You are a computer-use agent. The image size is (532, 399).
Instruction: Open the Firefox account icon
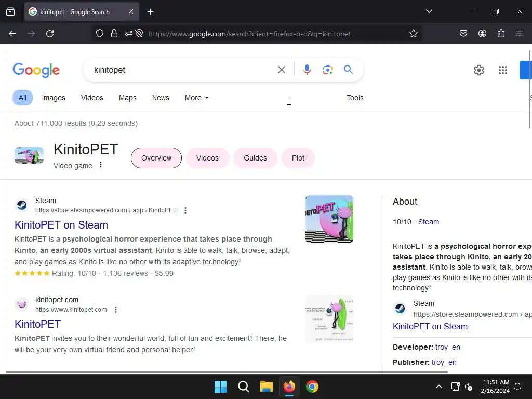(482, 34)
